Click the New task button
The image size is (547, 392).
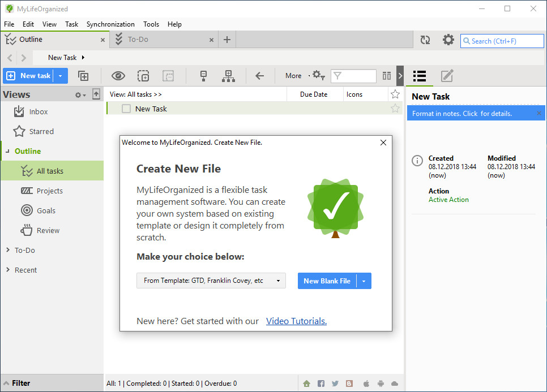point(28,76)
